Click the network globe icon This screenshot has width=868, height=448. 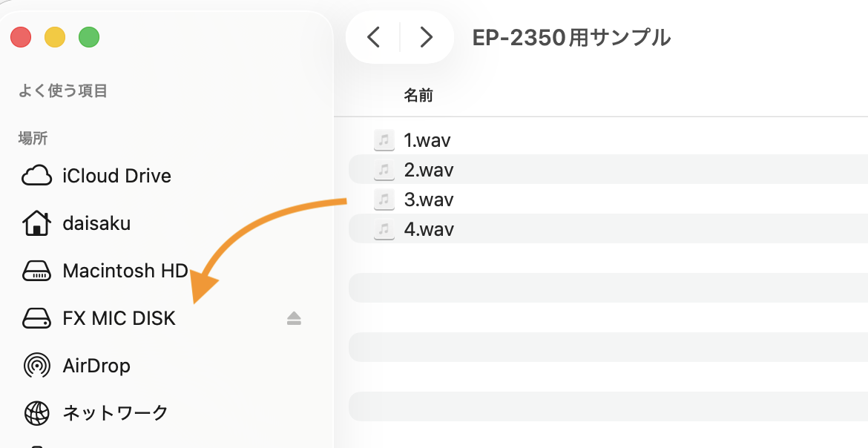pos(36,413)
